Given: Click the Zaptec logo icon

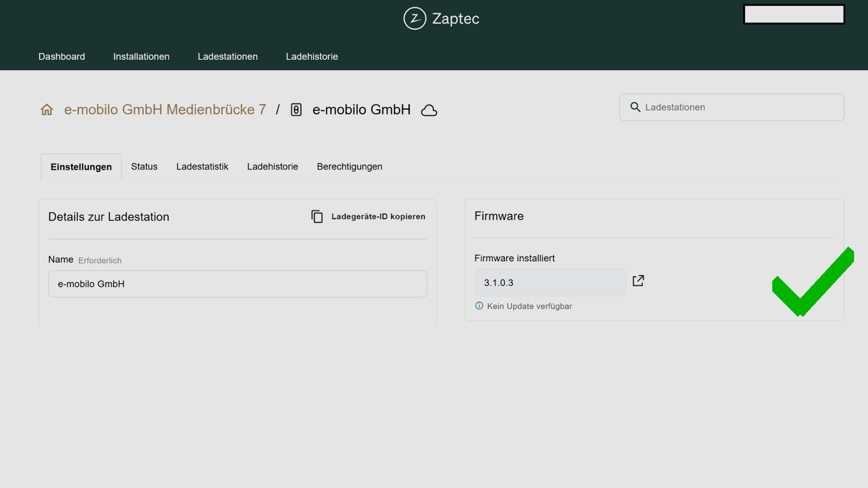Looking at the screenshot, I should [x=415, y=19].
